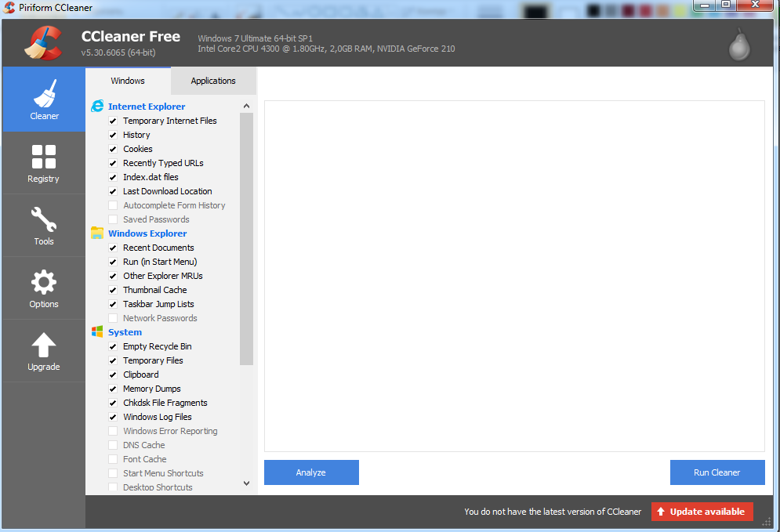Toggle Other Explorer MRUs checkbox
Viewport: 780px width, 532px height.
pos(113,276)
